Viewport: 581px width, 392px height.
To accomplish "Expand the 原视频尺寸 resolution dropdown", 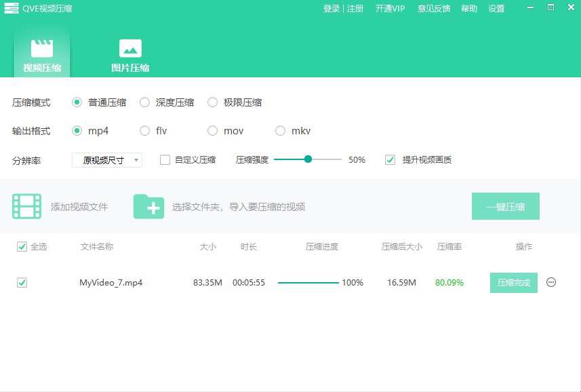I will point(107,160).
